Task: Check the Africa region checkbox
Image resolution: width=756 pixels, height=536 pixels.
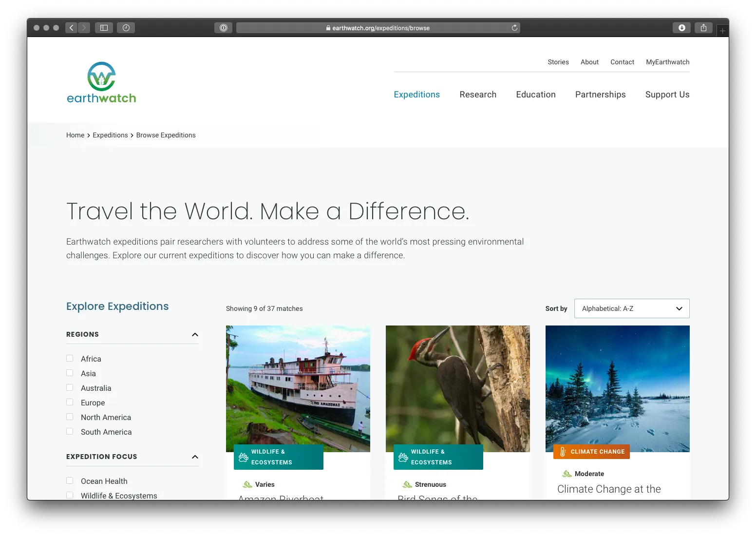Action: pyautogui.click(x=70, y=358)
